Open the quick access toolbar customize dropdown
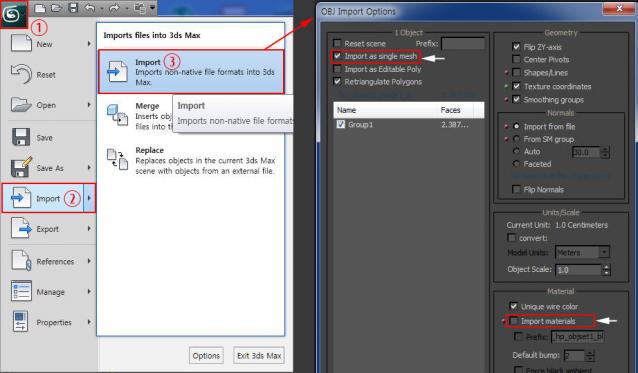638x373 pixels. (153, 7)
